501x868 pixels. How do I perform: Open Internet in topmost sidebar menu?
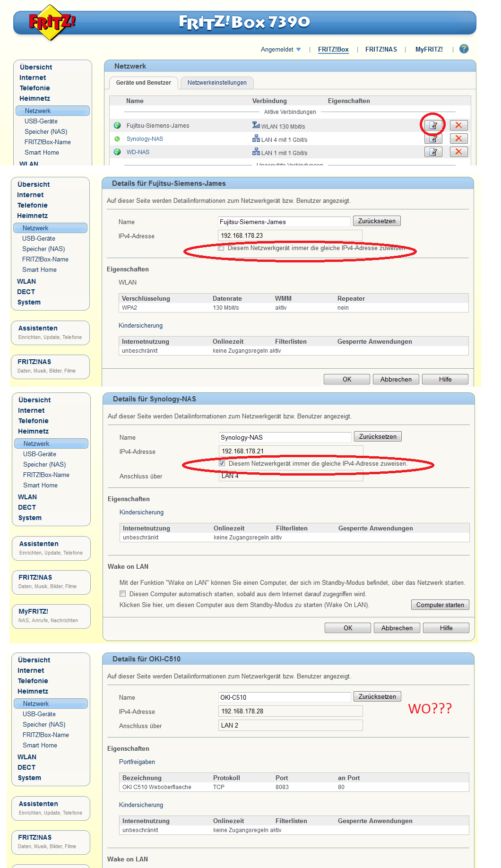33,78
